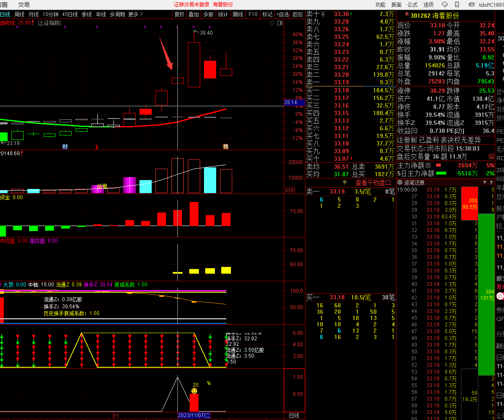Expand the 逐笔还原 panel dropdown arrow

pos(400,183)
